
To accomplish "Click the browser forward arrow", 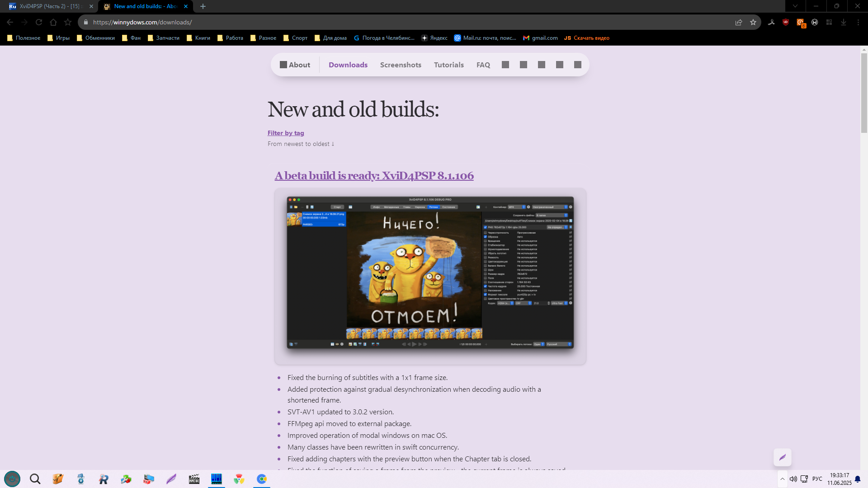I will (24, 22).
